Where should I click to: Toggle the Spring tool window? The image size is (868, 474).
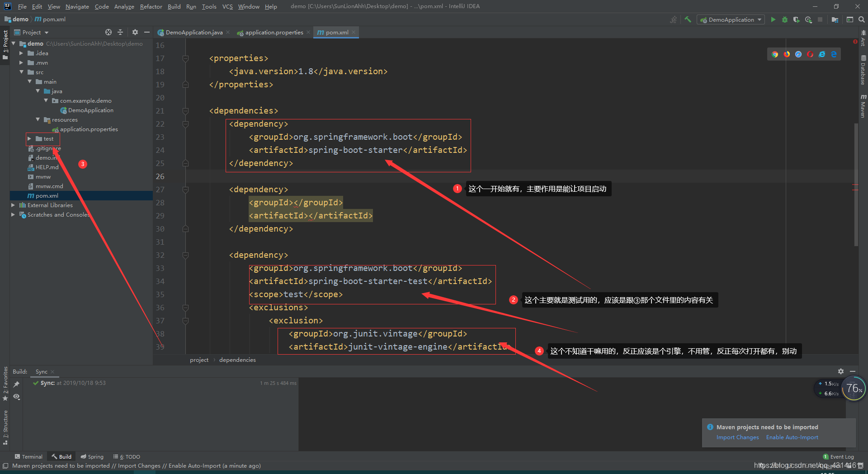pyautogui.click(x=92, y=457)
